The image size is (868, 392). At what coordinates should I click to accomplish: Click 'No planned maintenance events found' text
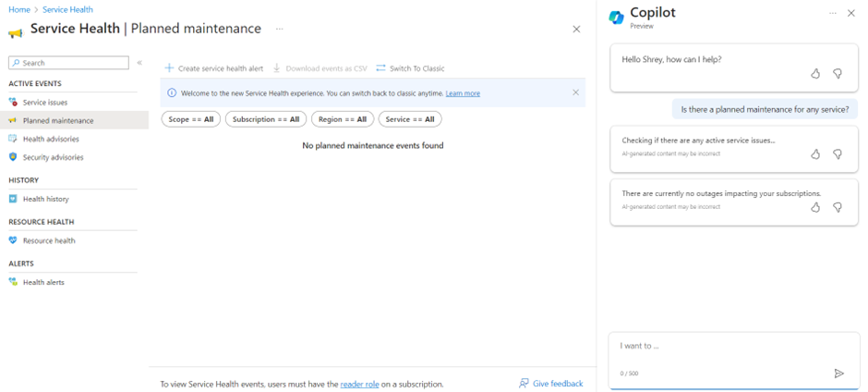pyautogui.click(x=372, y=145)
